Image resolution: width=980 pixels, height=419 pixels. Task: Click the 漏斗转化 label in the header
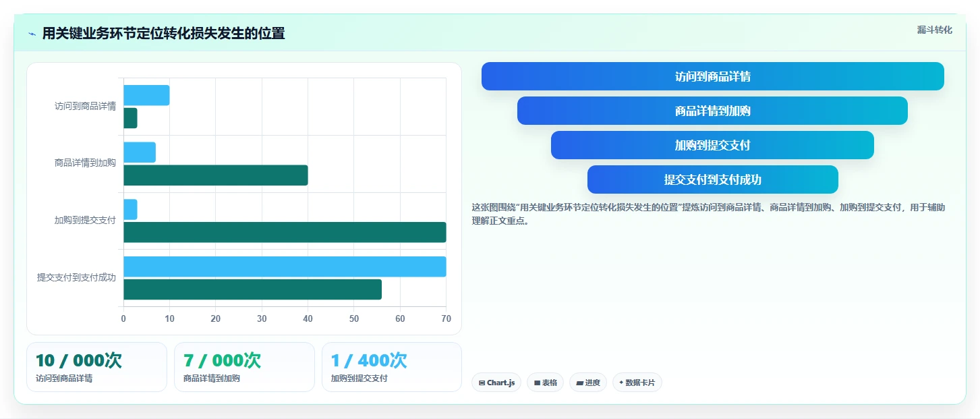point(934,30)
